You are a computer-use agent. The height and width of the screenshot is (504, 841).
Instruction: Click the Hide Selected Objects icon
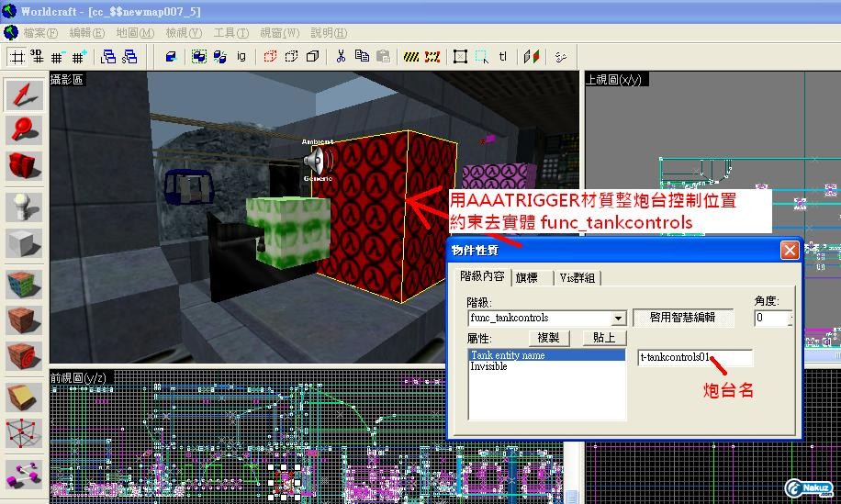[270, 57]
